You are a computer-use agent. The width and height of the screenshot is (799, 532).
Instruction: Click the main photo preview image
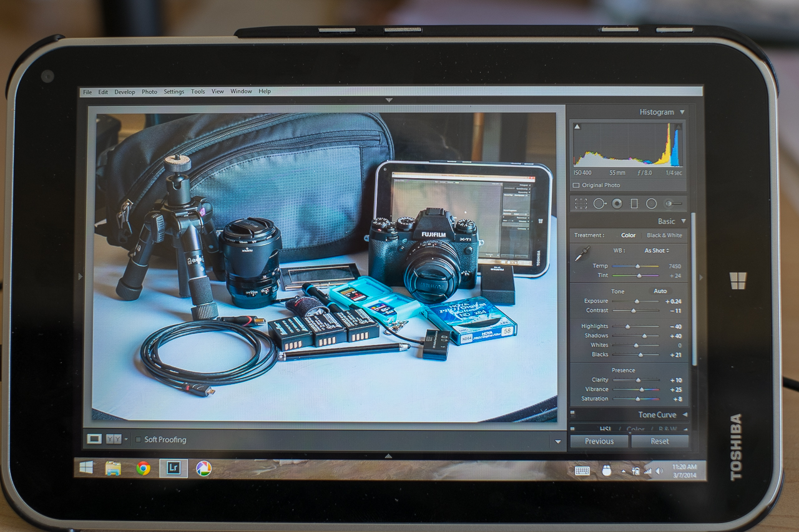click(x=325, y=266)
